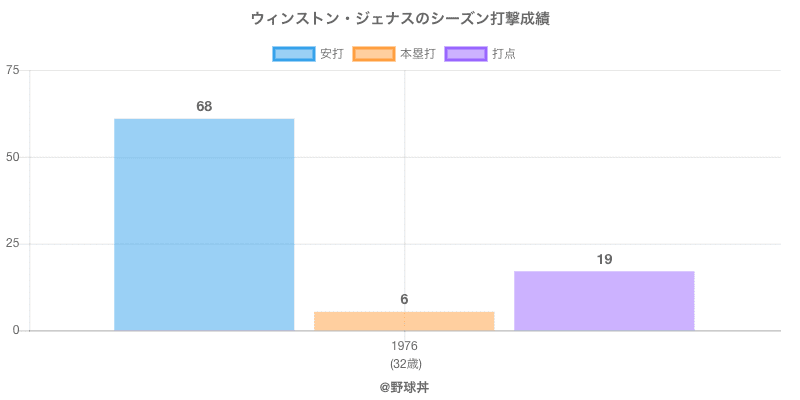Click the 25 y-axis tick label
The image size is (800, 400).
[12, 244]
